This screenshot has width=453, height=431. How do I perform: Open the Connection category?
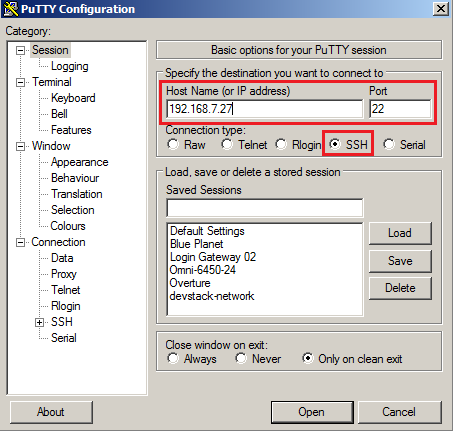[x=58, y=242]
